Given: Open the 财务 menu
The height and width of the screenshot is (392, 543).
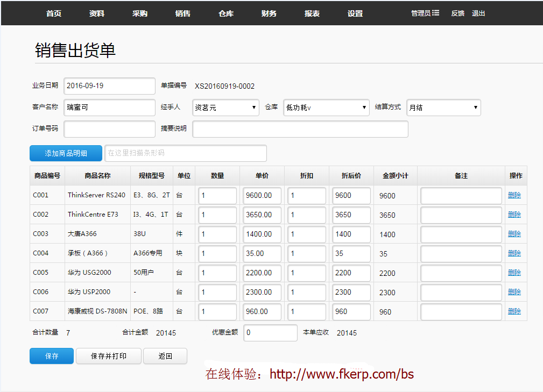Looking at the screenshot, I should point(269,13).
